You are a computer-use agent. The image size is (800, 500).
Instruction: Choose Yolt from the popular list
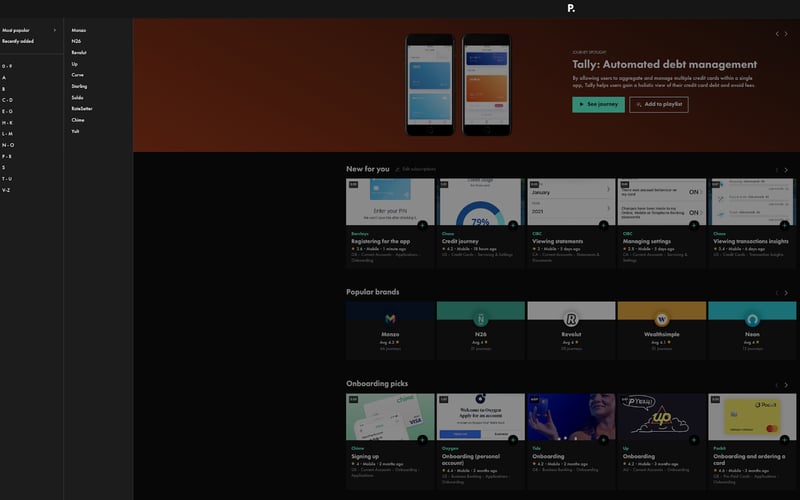click(76, 131)
